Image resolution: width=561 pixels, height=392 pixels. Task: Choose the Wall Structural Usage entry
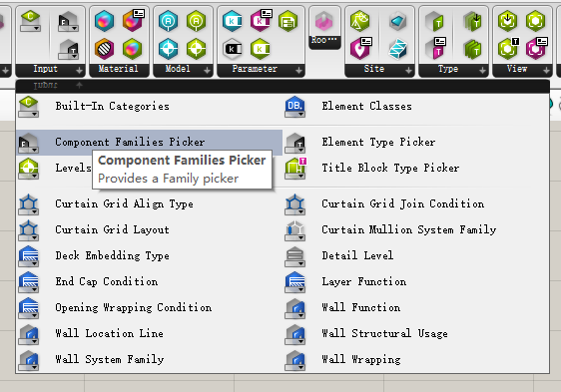click(415, 334)
